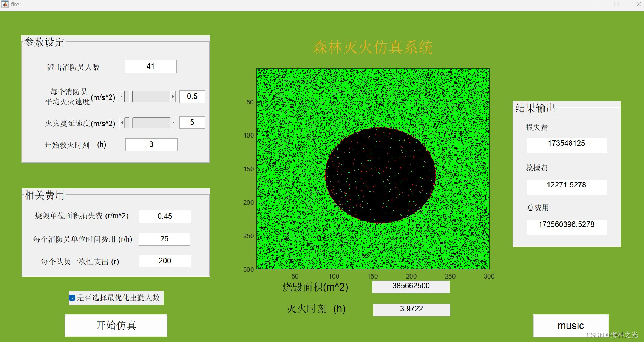Viewport: 644px width, 342px height.
Task: Click the MATLAB icon in the title bar
Action: click(x=5, y=5)
